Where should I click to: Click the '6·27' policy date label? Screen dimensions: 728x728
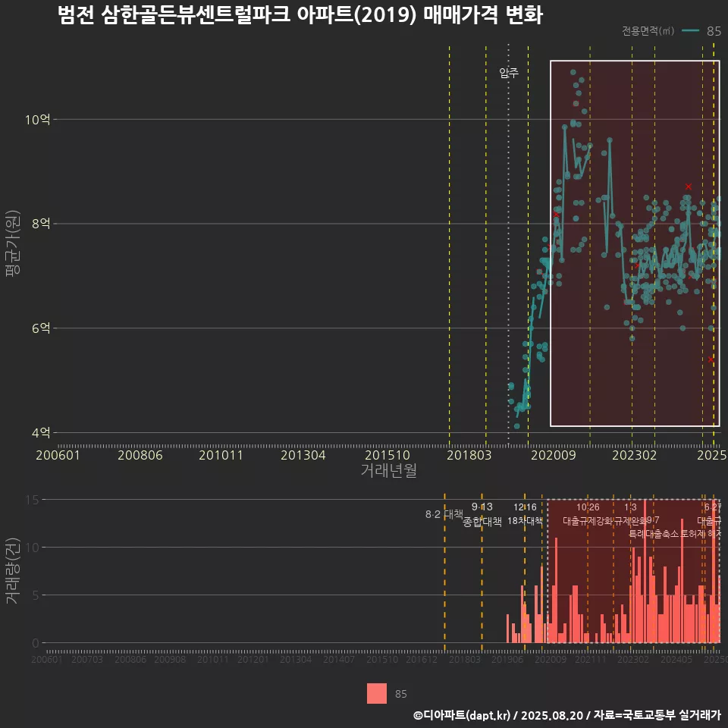(713, 507)
